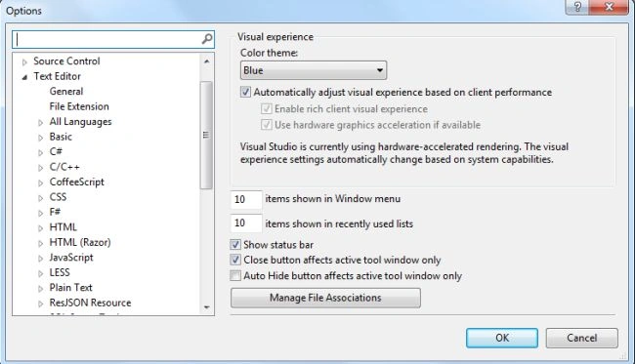635x364 pixels.
Task: Expand the Basic language node
Action: [40, 138]
